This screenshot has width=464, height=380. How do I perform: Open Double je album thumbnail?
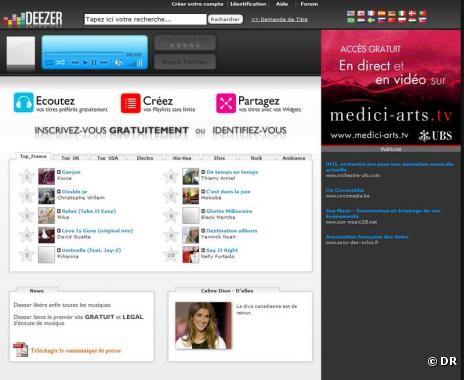pyautogui.click(x=46, y=196)
